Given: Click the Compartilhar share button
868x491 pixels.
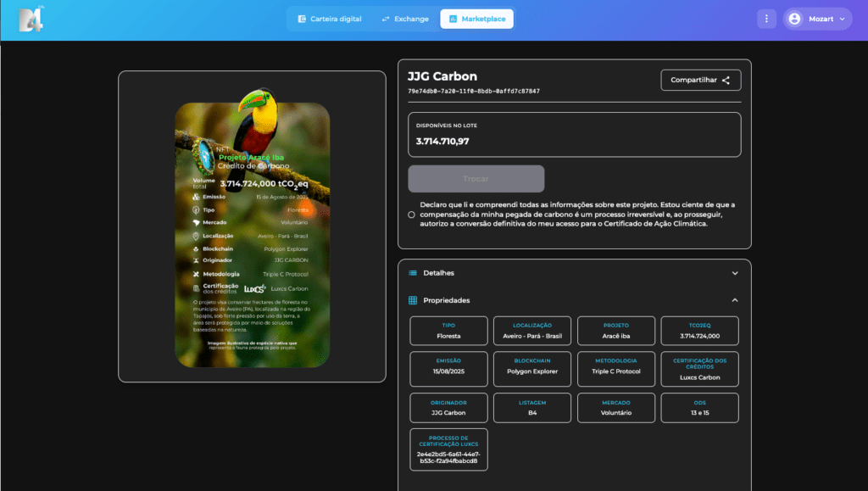Looking at the screenshot, I should (700, 81).
